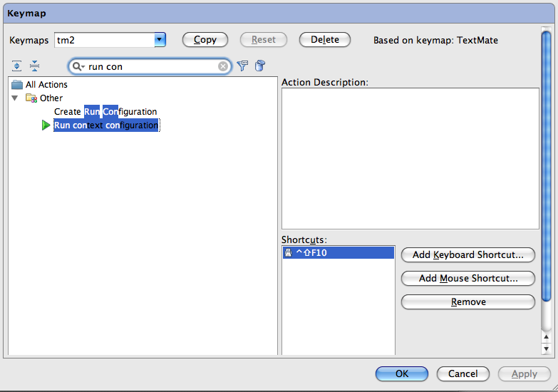Open the search history magnifier dropdown
Image resolution: width=558 pixels, height=392 pixels.
point(78,66)
